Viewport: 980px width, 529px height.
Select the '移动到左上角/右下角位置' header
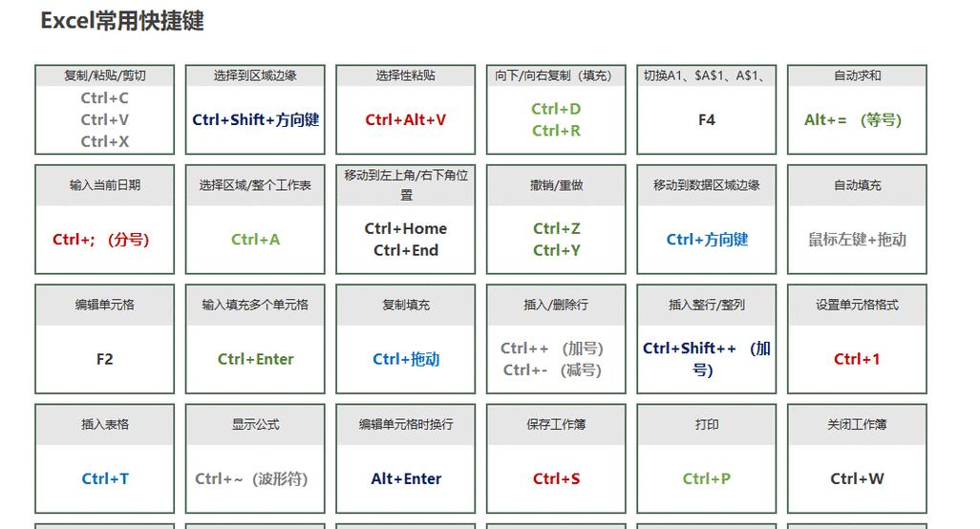[x=406, y=185]
